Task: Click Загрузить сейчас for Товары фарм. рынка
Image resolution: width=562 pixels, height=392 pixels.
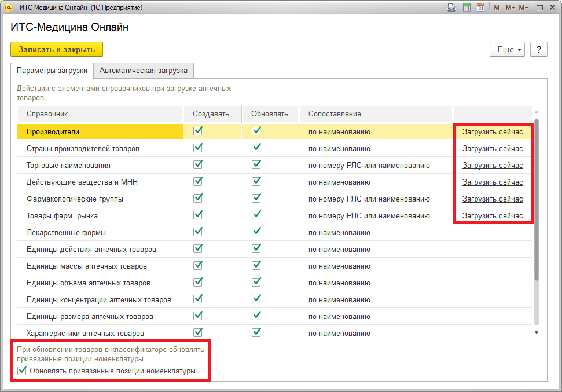Action: (x=493, y=216)
